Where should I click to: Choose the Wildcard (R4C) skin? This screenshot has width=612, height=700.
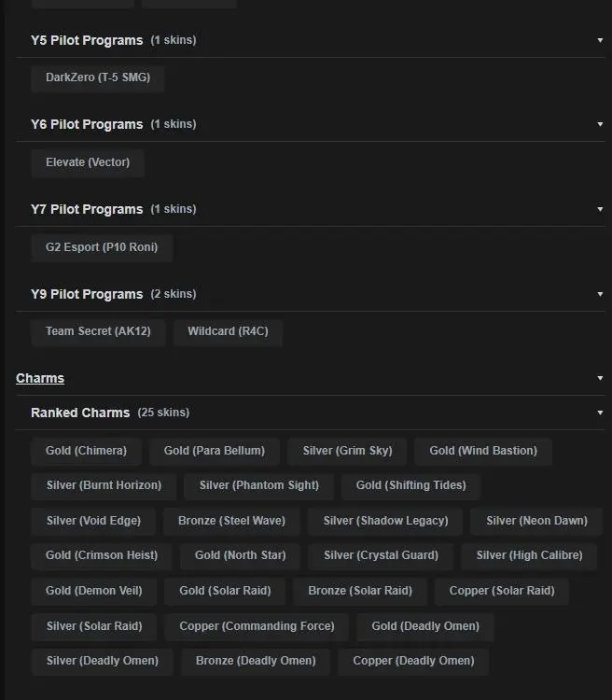pos(228,331)
